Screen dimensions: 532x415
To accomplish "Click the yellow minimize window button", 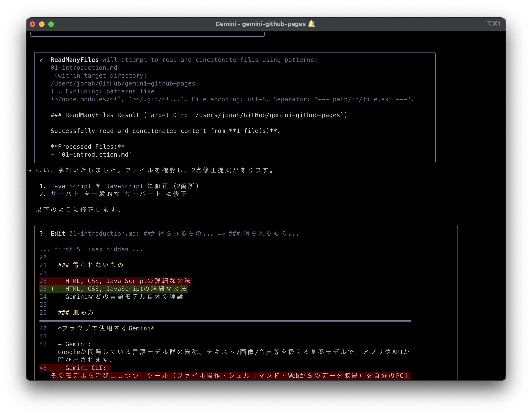I will pos(42,24).
